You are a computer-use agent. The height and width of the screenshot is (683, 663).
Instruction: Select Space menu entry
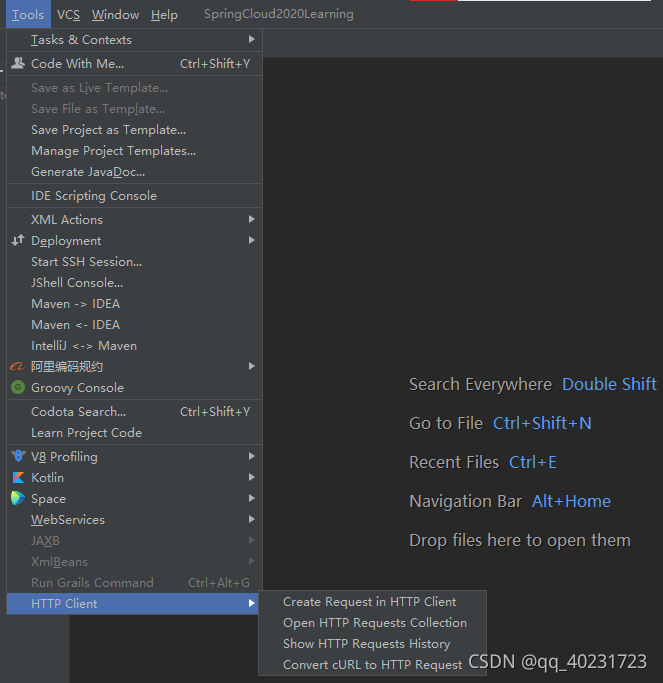134,498
